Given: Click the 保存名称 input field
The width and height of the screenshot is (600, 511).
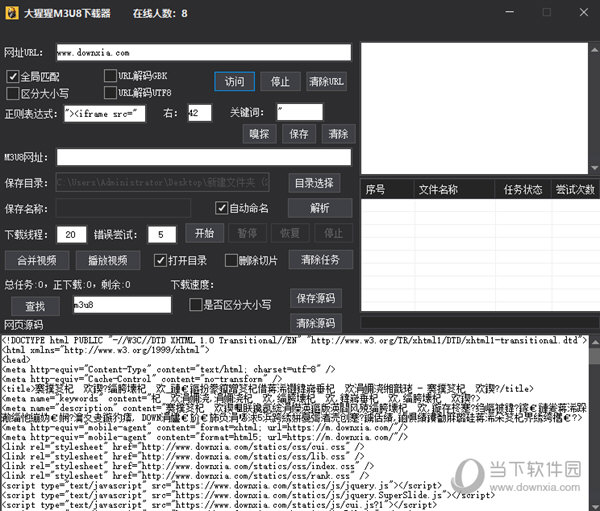Looking at the screenshot, I should [x=123, y=209].
